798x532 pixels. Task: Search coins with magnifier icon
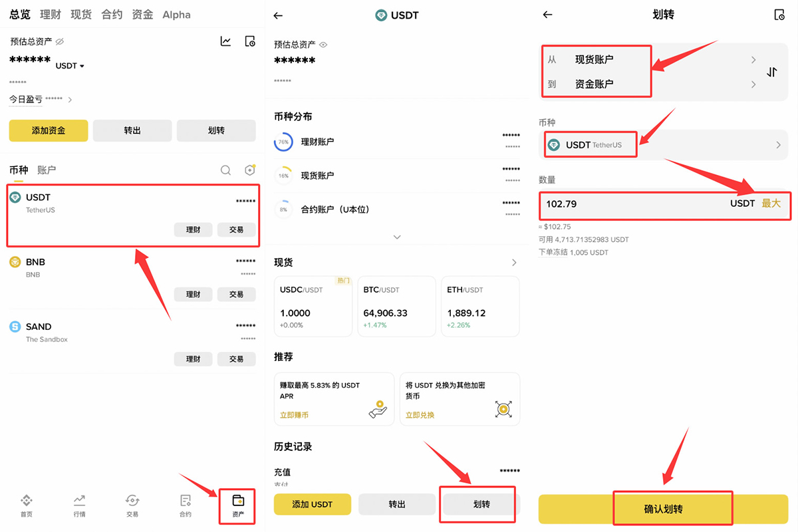coord(225,170)
